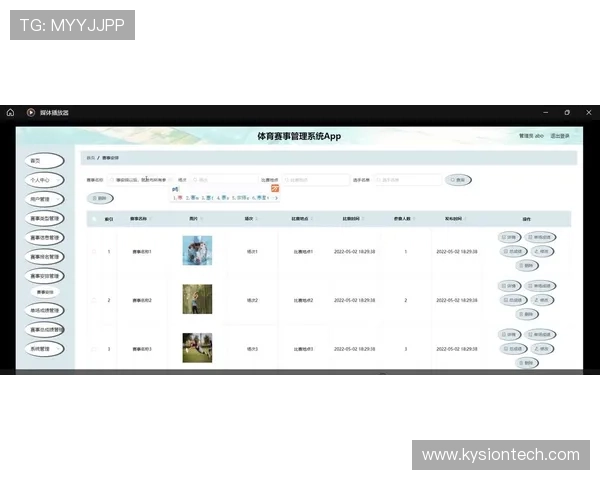Tick the checkbox for row 1 赛事名称1
This screenshot has height=480, width=600.
[94, 251]
